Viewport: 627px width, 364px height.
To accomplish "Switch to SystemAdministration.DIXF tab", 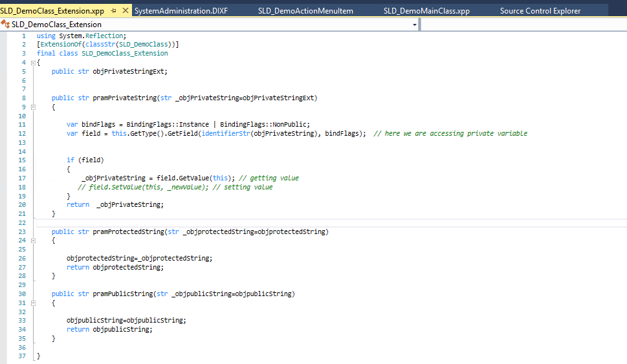I will [181, 11].
